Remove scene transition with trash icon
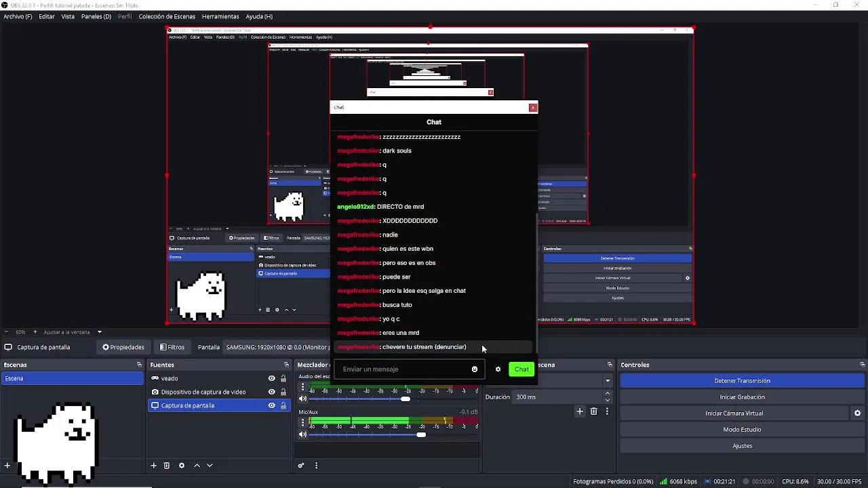Image resolution: width=868 pixels, height=488 pixels. (x=593, y=411)
